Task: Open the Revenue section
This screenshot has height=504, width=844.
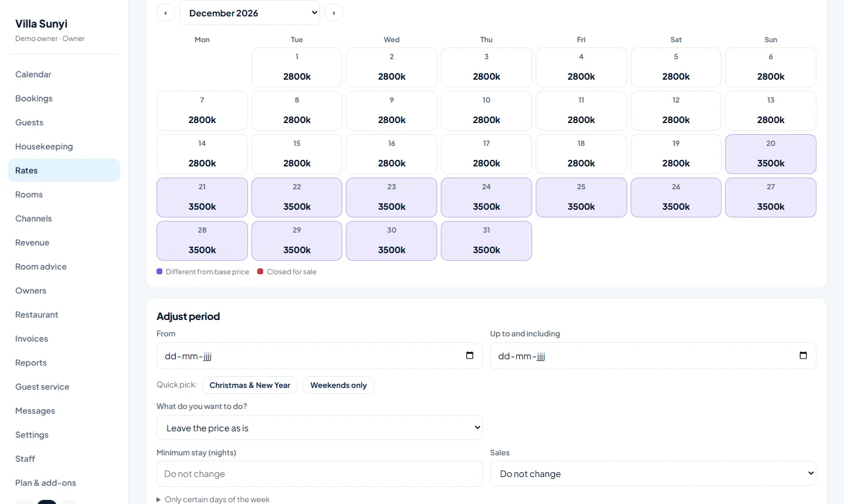Action: 64,243
